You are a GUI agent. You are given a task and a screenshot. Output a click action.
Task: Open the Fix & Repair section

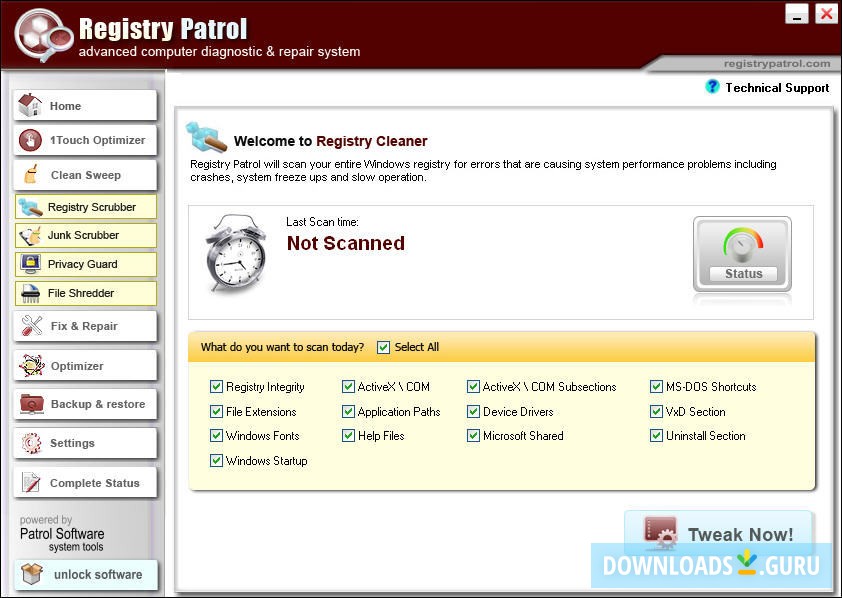coord(84,325)
